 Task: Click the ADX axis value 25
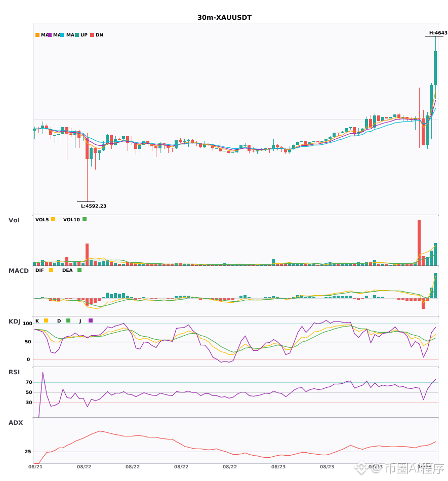[x=28, y=452]
